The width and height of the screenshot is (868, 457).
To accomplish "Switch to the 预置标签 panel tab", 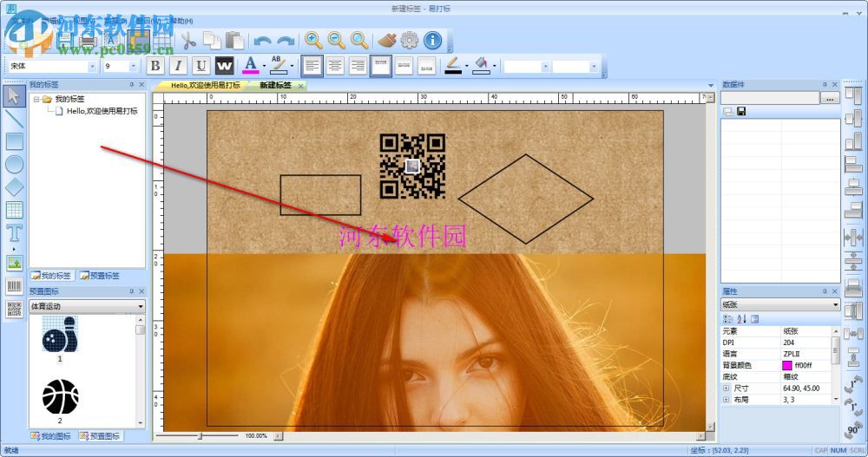I will point(100,276).
